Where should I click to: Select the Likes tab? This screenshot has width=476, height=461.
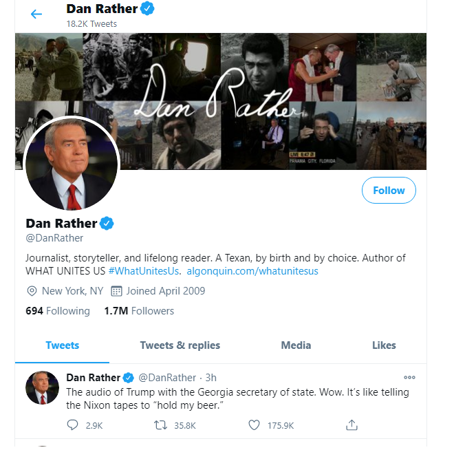tap(384, 345)
